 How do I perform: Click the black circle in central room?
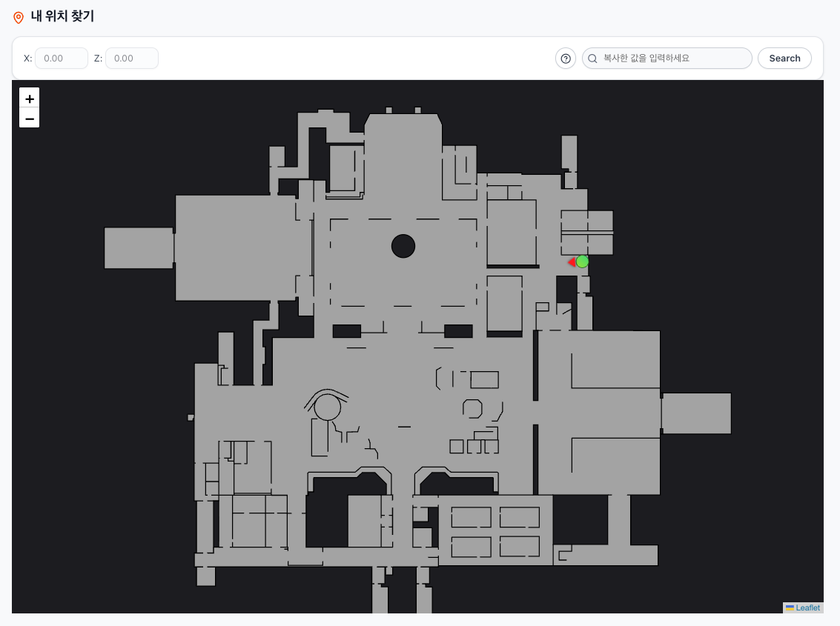click(403, 247)
